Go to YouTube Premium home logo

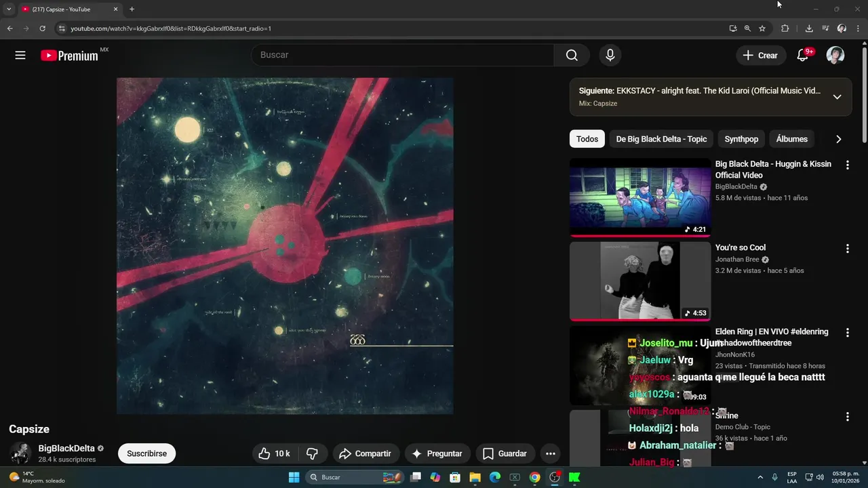tap(70, 56)
